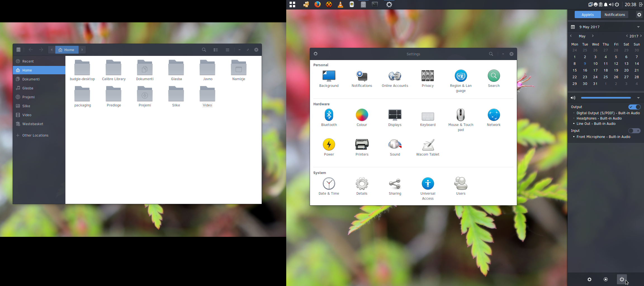The width and height of the screenshot is (644, 286).
Task: Open the Calibre Library folder
Action: (114, 70)
